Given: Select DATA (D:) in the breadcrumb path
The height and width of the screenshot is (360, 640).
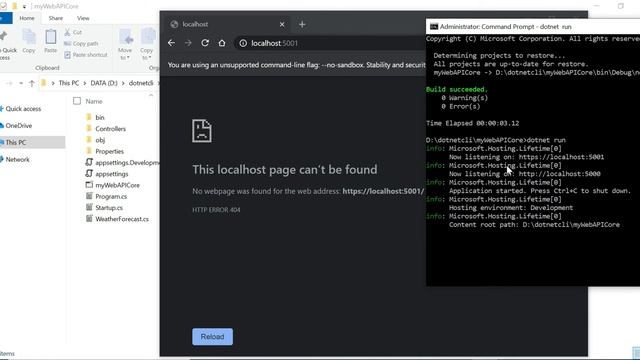Looking at the screenshot, I should tap(104, 83).
